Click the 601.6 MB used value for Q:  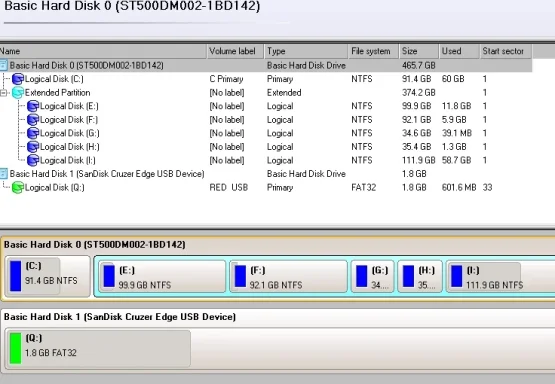(x=459, y=188)
